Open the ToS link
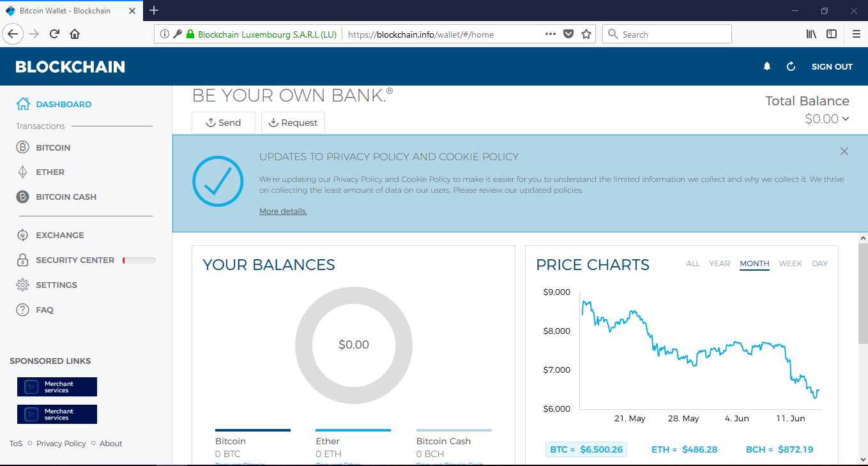The width and height of the screenshot is (868, 466). click(16, 444)
